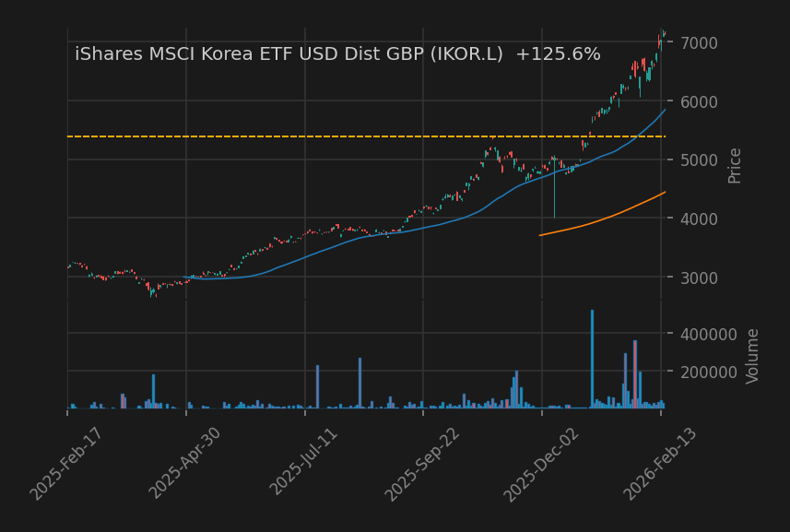Click the 2025-Apr-30 axis label
The width and height of the screenshot is (790, 532).
183,458
